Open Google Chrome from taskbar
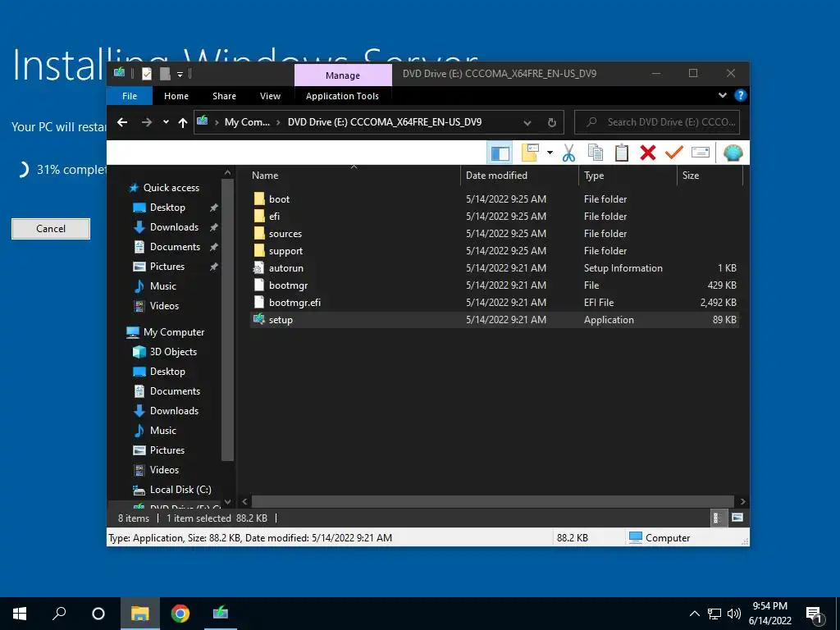840x630 pixels. [180, 614]
